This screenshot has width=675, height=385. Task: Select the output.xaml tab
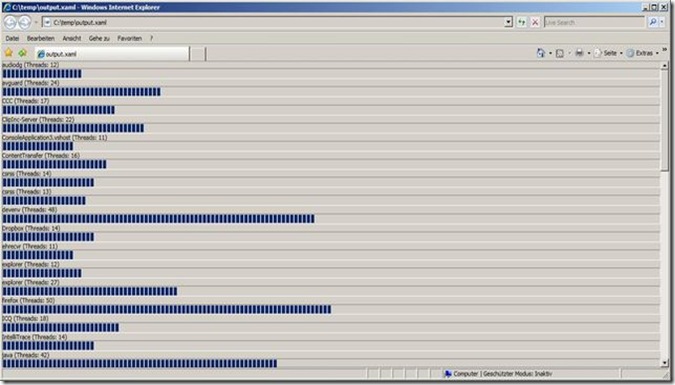pos(112,54)
